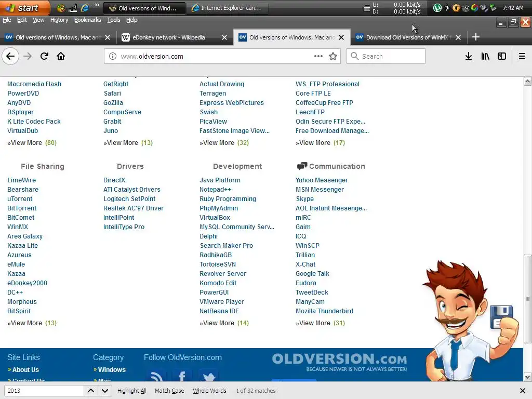Image resolution: width=532 pixels, height=399 pixels.
Task: Toggle Whole Words in find bar
Action: 209,391
